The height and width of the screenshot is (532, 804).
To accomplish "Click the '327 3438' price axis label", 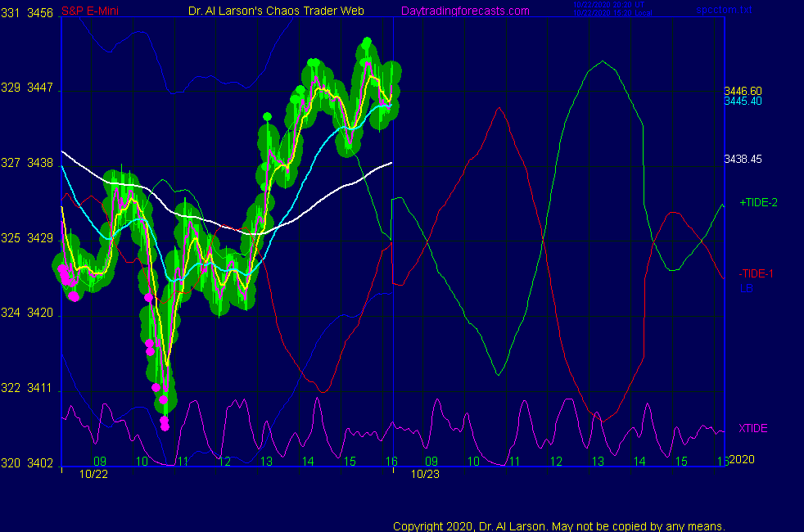I will (x=27, y=163).
